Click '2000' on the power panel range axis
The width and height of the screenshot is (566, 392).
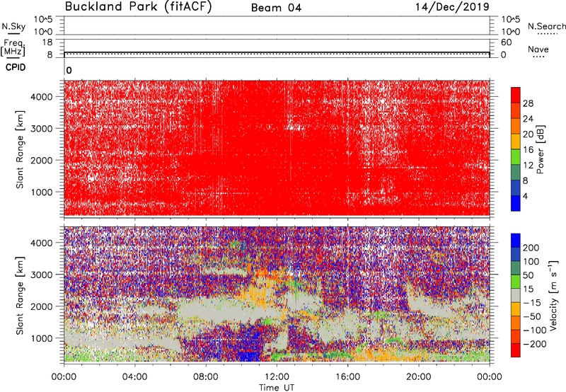[42, 160]
